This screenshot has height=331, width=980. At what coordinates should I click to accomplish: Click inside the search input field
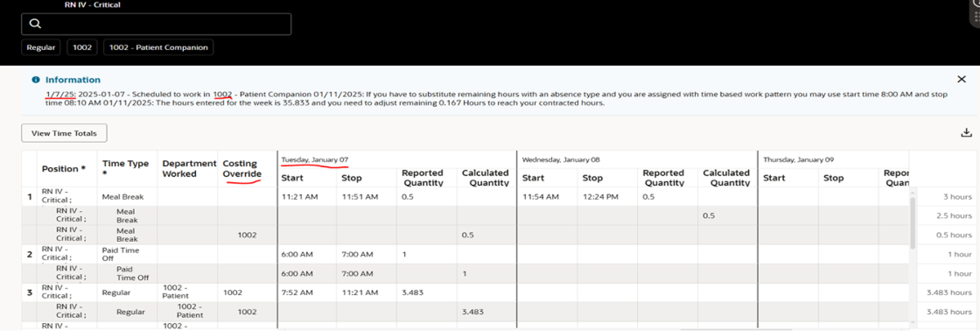click(156, 24)
